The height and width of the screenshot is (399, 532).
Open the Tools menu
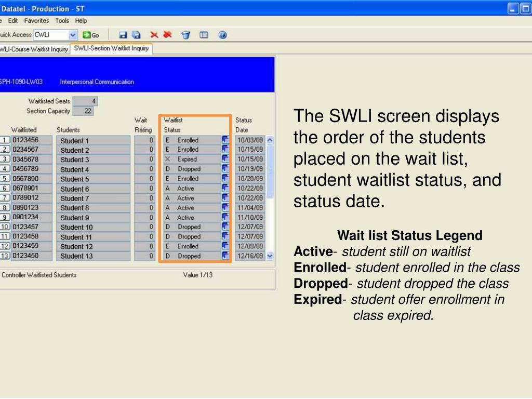point(62,21)
